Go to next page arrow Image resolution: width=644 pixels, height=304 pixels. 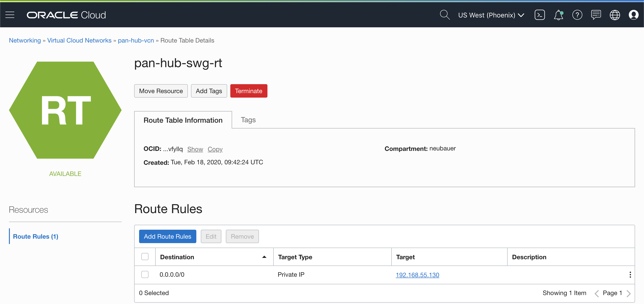point(629,293)
